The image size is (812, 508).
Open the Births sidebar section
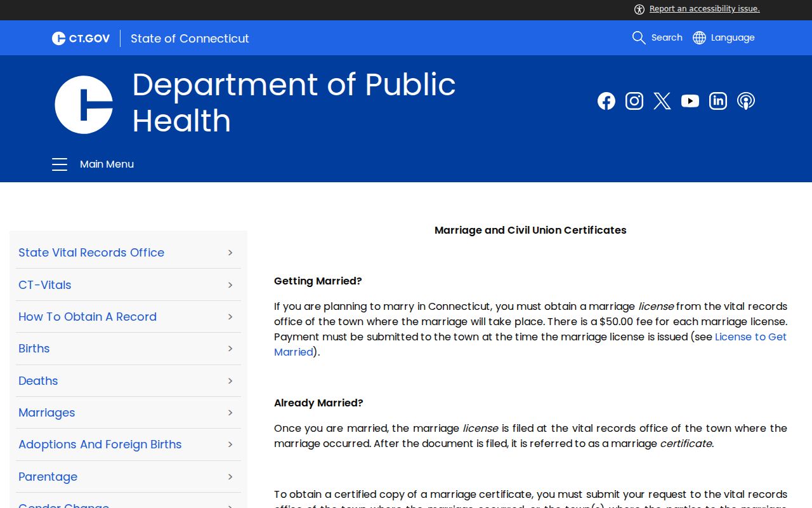coord(34,349)
